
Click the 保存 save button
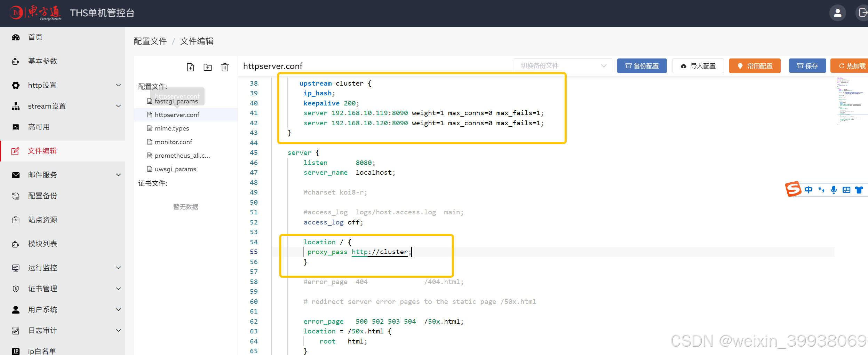click(x=807, y=66)
